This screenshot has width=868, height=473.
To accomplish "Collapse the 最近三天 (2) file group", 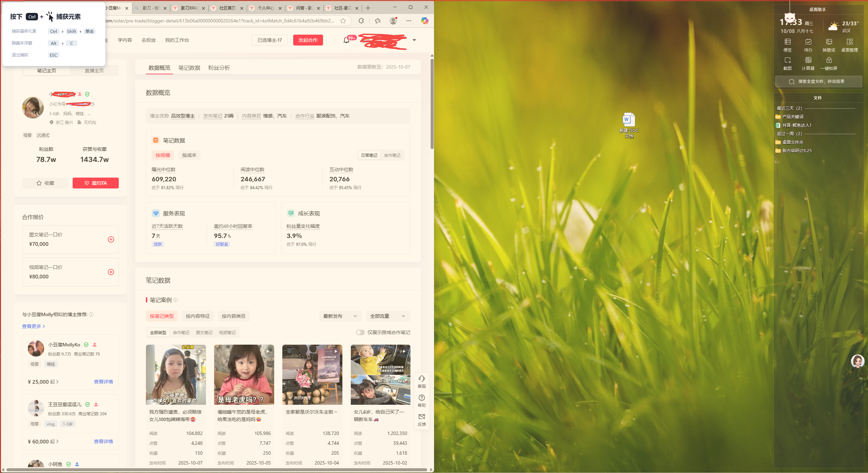I will (789, 108).
